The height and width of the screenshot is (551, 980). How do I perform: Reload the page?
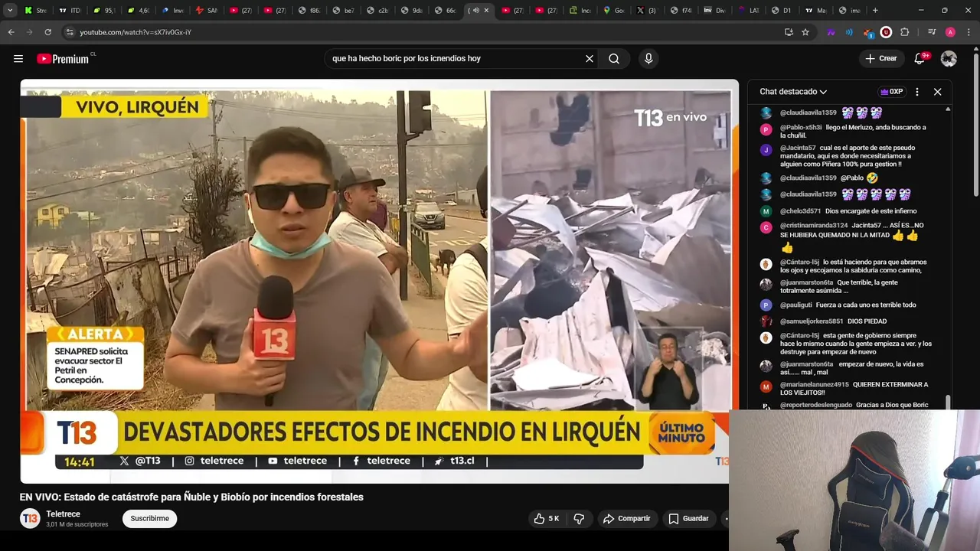pos(47,32)
